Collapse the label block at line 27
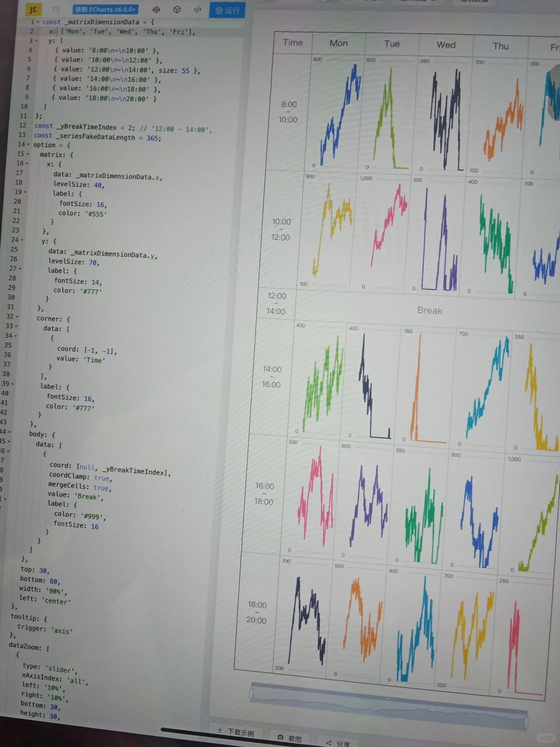 (20, 268)
